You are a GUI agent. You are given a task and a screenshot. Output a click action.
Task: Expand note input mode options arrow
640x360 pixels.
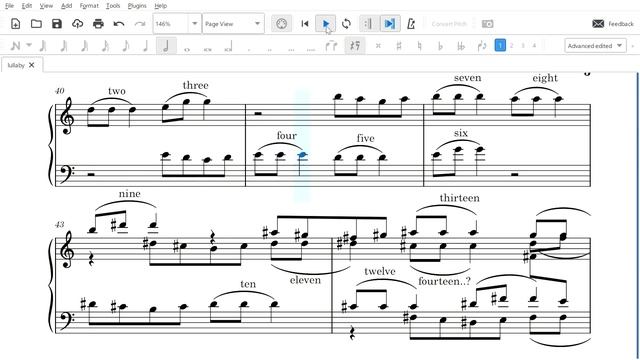click(29, 45)
